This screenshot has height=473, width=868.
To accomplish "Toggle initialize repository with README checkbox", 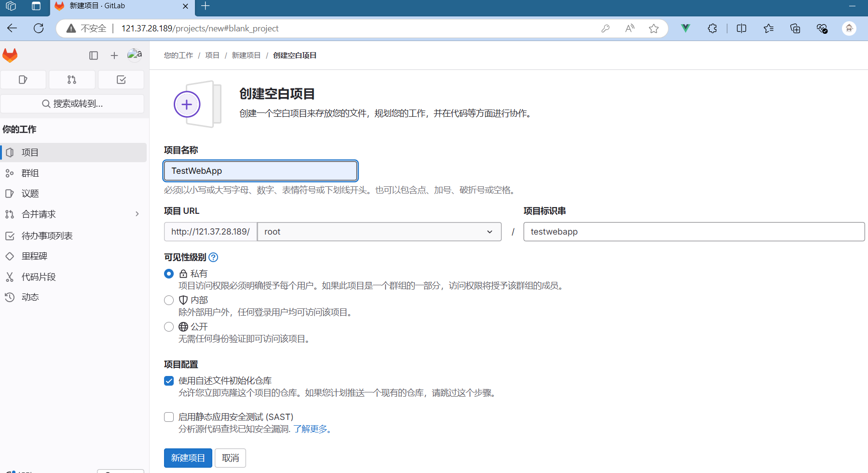I will tap(169, 381).
